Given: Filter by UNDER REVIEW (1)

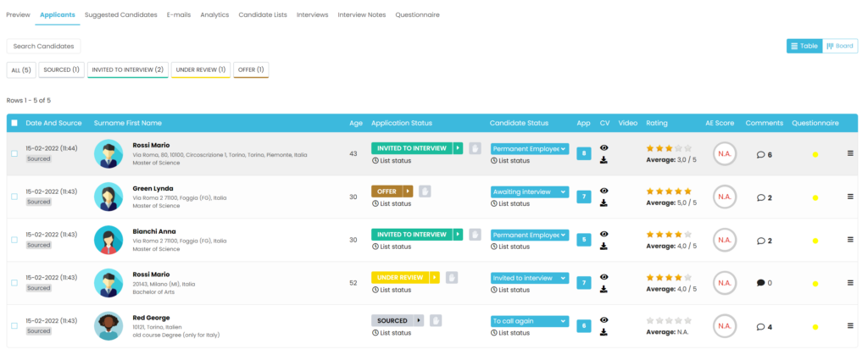Looking at the screenshot, I should (200, 70).
